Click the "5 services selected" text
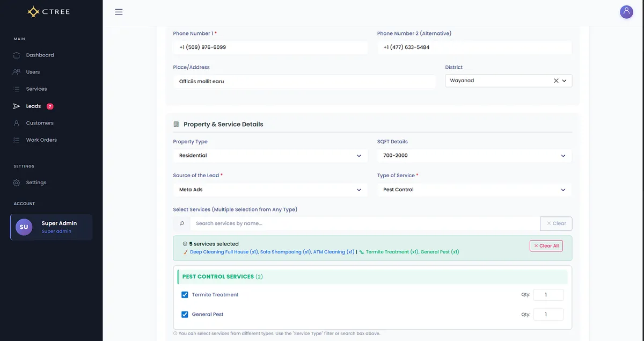This screenshot has height=341, width=644. pos(214,244)
